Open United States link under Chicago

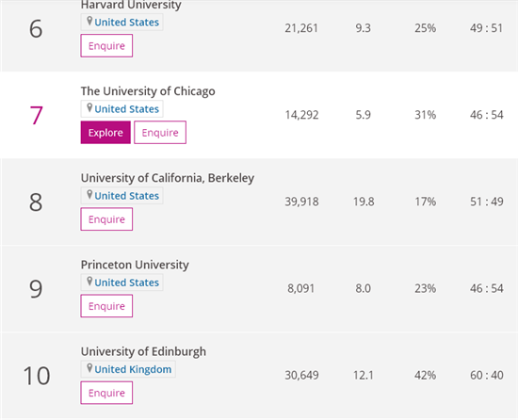[x=127, y=109]
